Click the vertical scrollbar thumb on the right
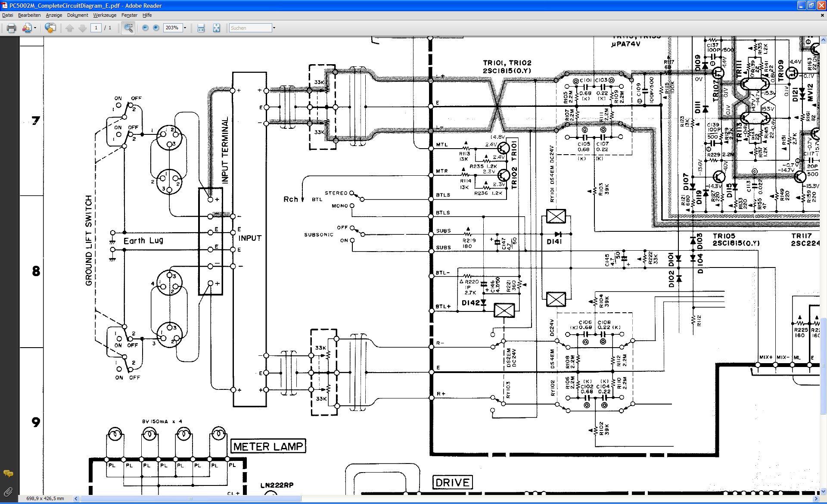Image resolution: width=827 pixels, height=504 pixels. [824, 366]
